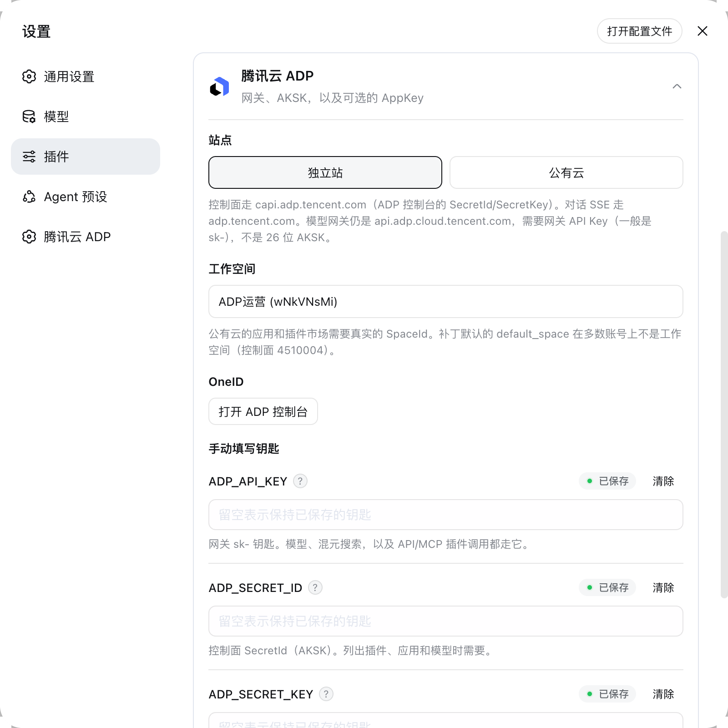Click the 模型 database icon in sidebar
The height and width of the screenshot is (728, 728).
(29, 116)
